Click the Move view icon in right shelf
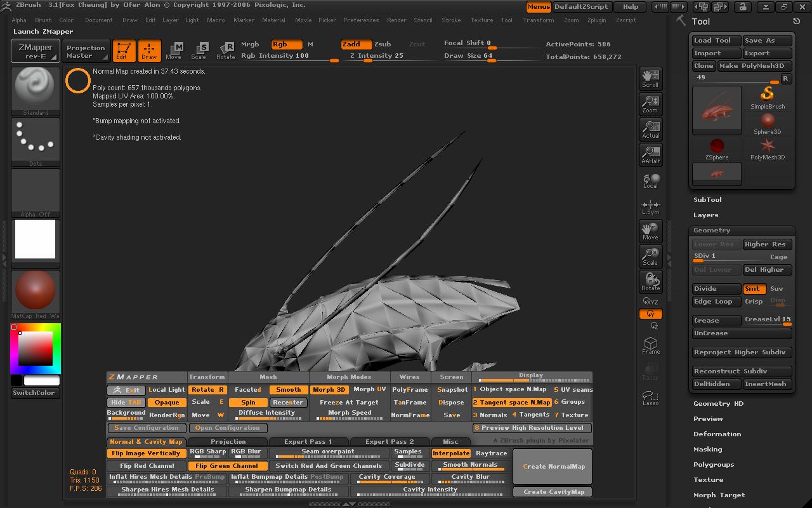This screenshot has width=812, height=508. [x=650, y=231]
